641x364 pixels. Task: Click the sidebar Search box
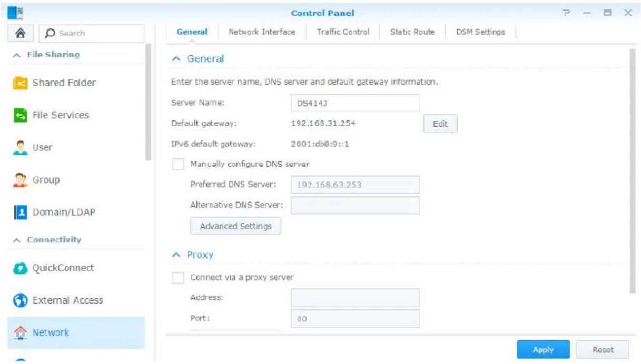(91, 33)
